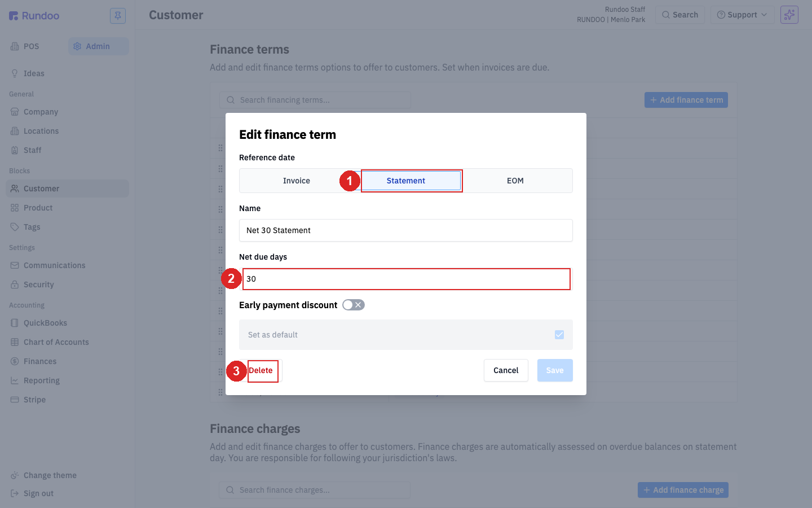Click the Ideas lightbulb icon

coord(15,73)
